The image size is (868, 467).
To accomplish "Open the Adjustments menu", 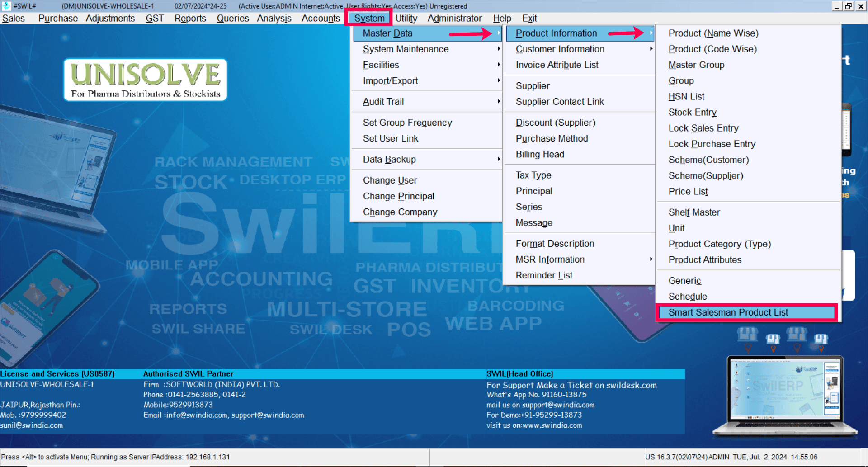I will point(110,19).
